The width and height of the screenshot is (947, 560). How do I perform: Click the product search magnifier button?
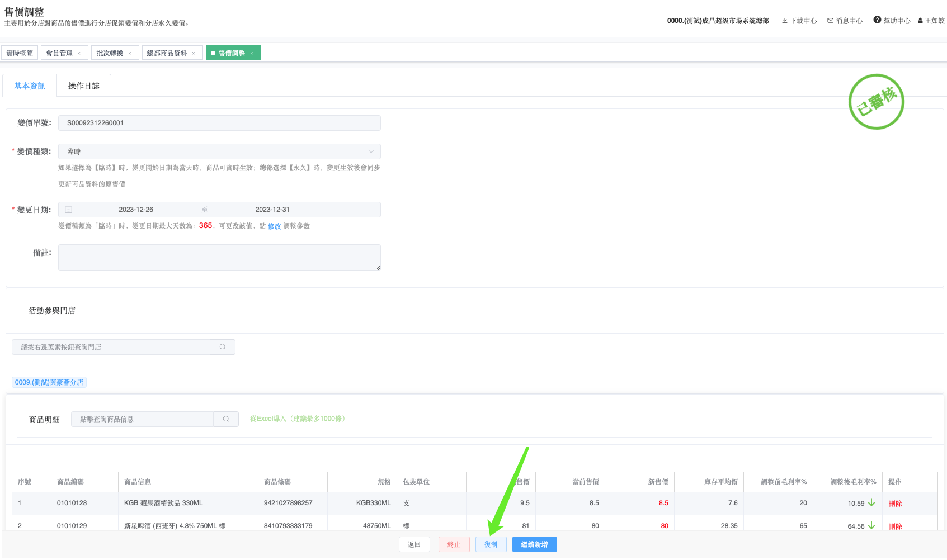(x=226, y=419)
